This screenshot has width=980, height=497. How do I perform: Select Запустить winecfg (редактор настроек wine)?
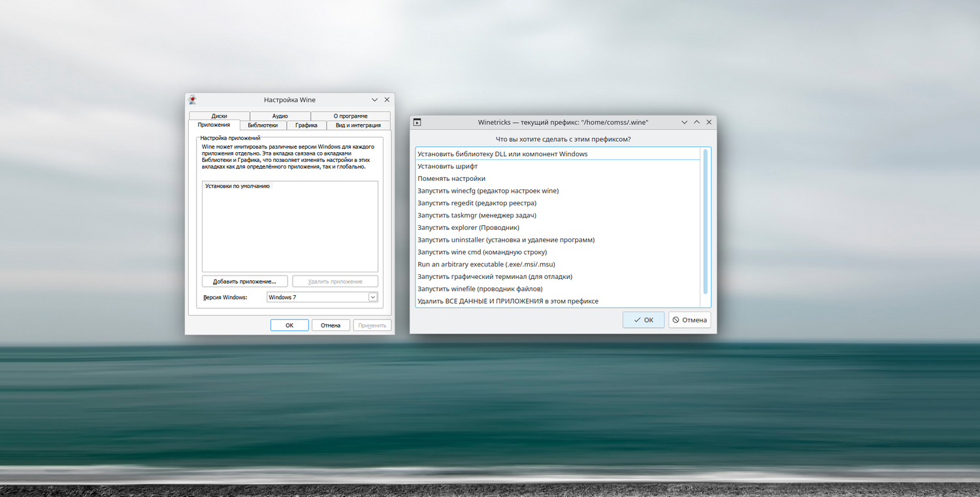pos(558,191)
